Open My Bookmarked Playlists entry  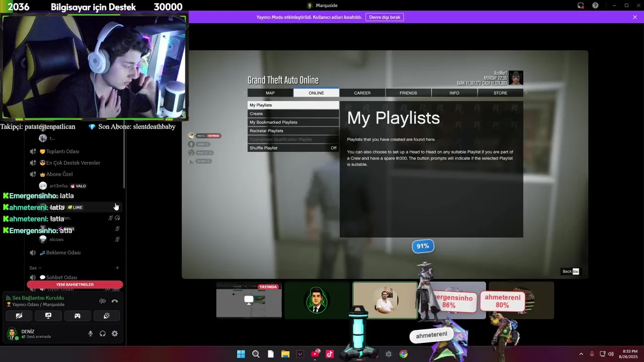(293, 122)
